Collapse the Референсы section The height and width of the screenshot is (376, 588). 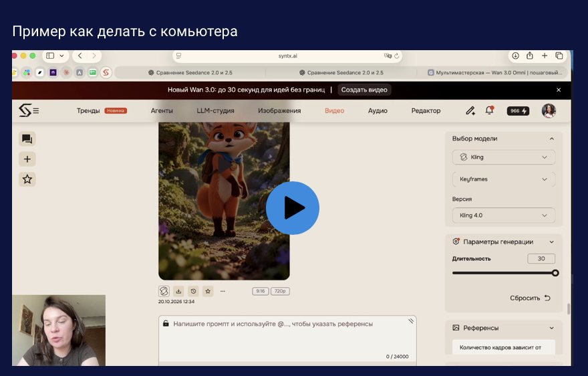pos(552,328)
